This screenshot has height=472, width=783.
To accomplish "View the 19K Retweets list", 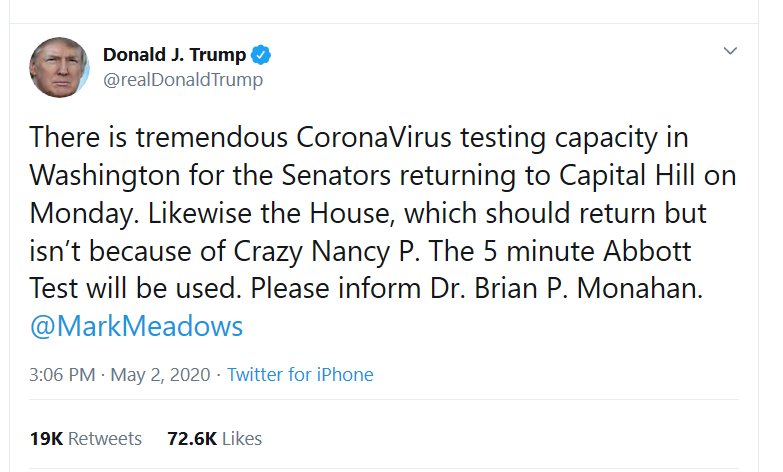I will click(86, 438).
